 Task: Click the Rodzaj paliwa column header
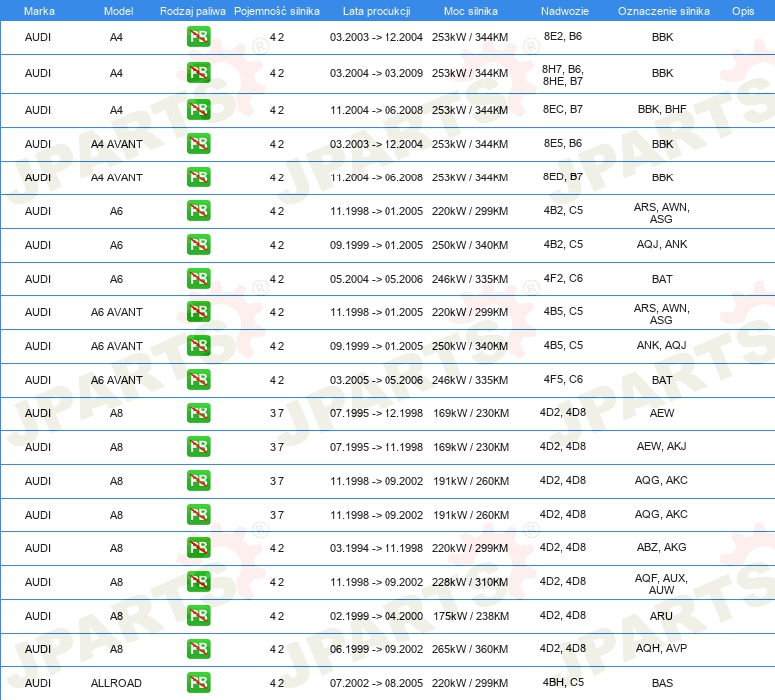point(192,10)
